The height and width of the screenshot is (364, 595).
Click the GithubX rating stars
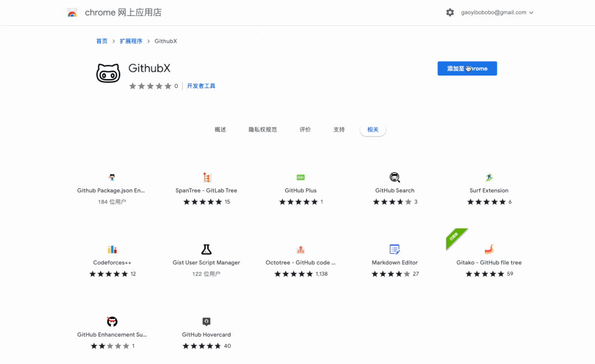click(x=151, y=86)
